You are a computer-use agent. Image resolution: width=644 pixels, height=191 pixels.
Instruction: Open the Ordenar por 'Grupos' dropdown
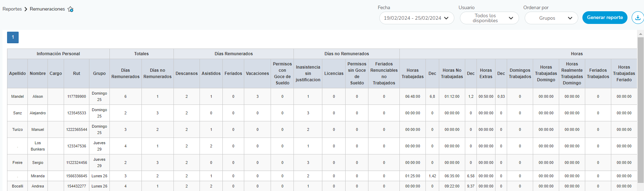[551, 18]
